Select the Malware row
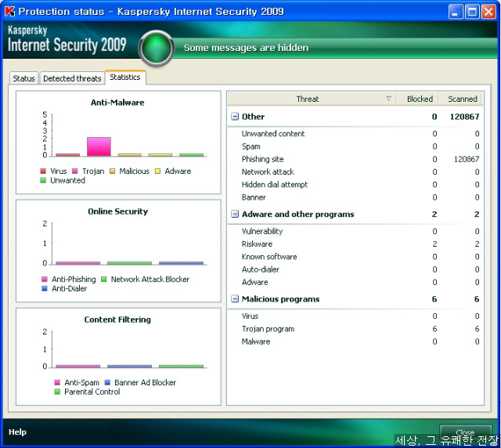Image resolution: width=501 pixels, height=448 pixels. (x=355, y=341)
